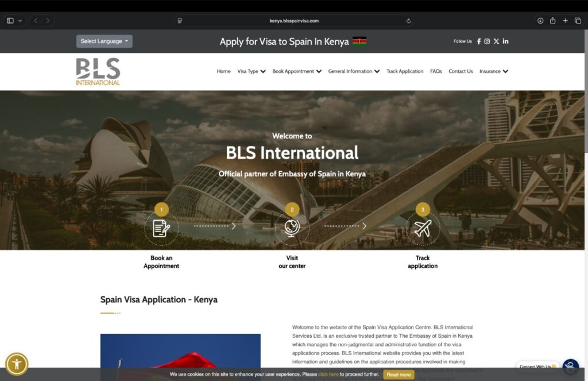The width and height of the screenshot is (588, 381).
Task: Go back with Safari's back arrow
Action: point(36,21)
